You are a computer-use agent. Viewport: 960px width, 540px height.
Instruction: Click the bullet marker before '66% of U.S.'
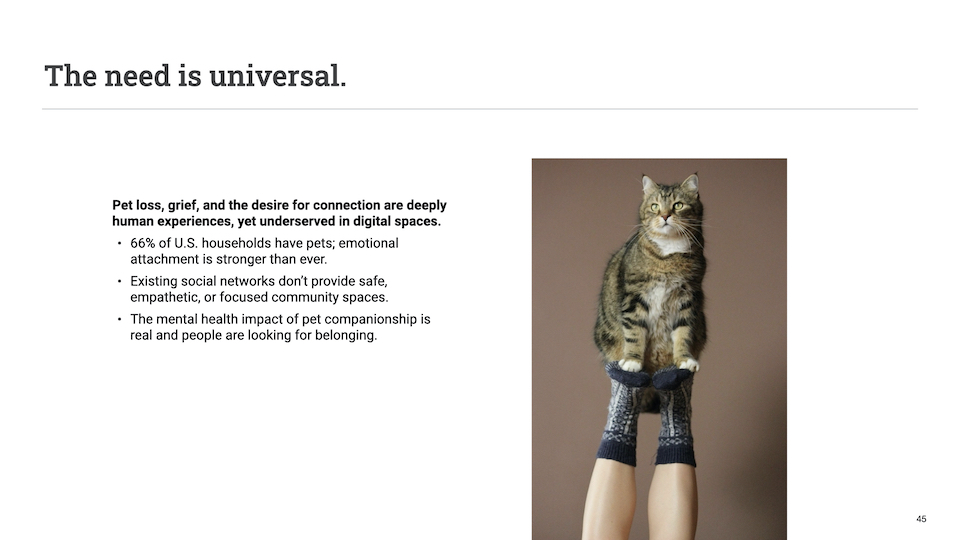point(119,244)
